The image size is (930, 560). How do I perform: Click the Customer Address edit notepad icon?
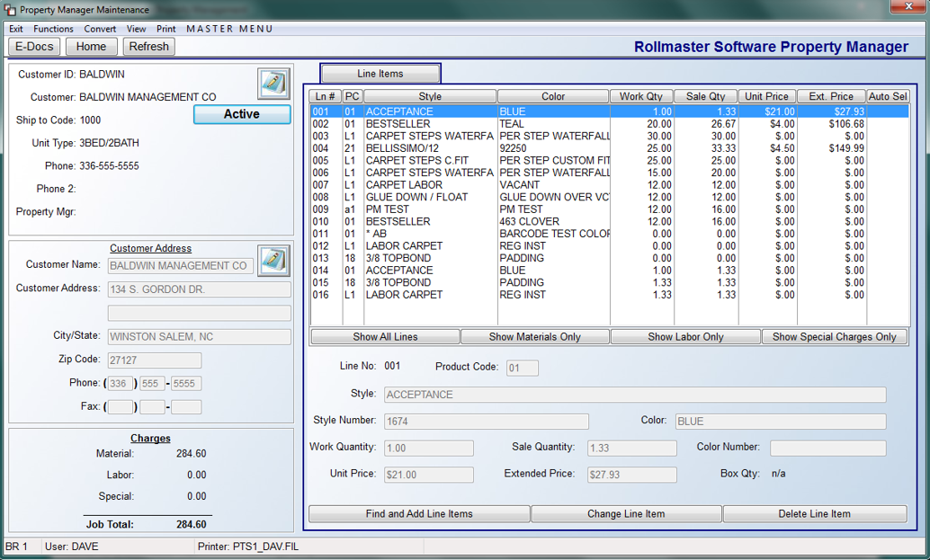tap(273, 260)
